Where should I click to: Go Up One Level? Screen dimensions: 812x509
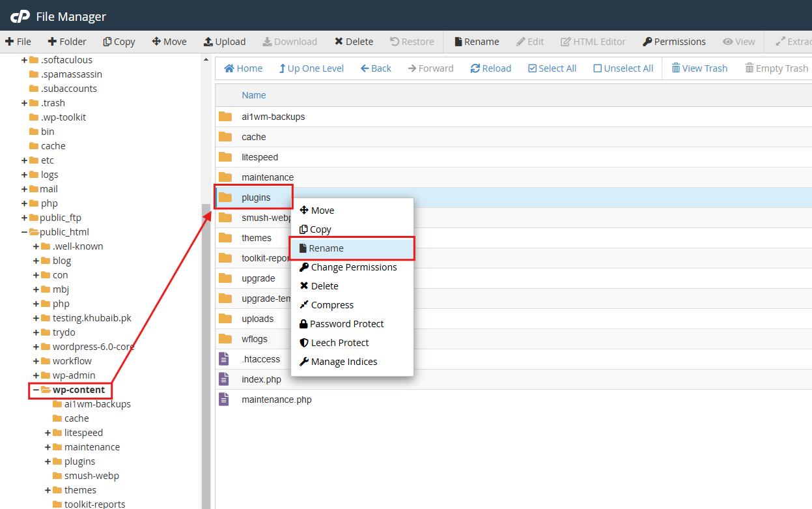pos(311,68)
